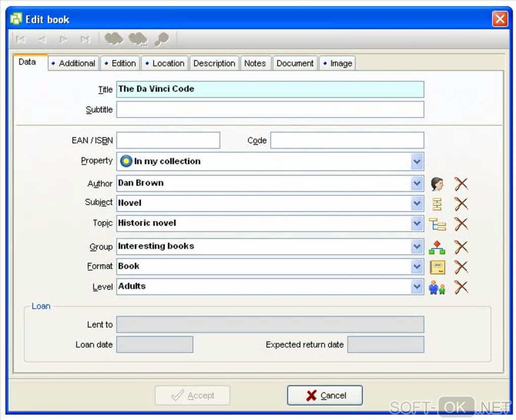Click the cloud icon with dots
Image resolution: width=516 pixels, height=420 pixels.
[138, 39]
